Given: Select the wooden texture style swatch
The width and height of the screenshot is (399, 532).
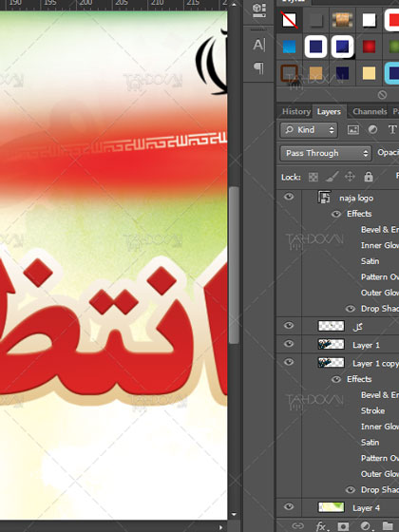Looking at the screenshot, I should pyautogui.click(x=342, y=20).
